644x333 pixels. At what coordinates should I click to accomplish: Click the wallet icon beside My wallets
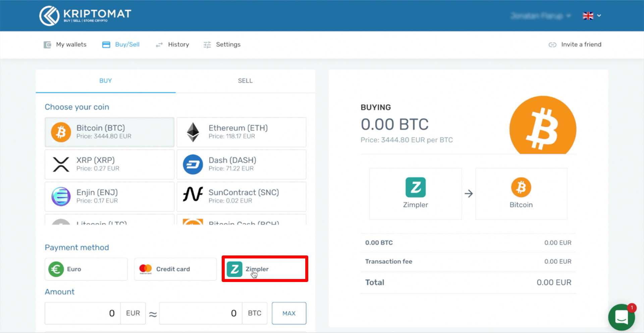coord(47,45)
